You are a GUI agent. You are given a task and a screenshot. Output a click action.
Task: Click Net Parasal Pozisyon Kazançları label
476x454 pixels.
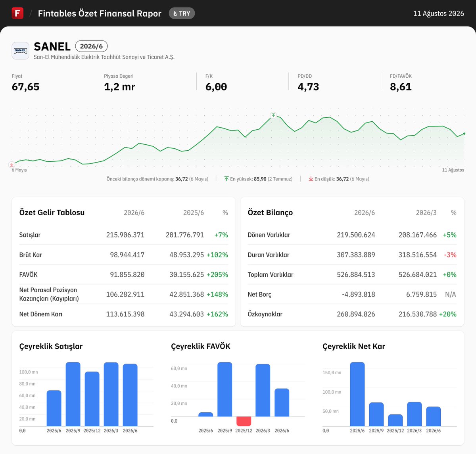point(49,294)
